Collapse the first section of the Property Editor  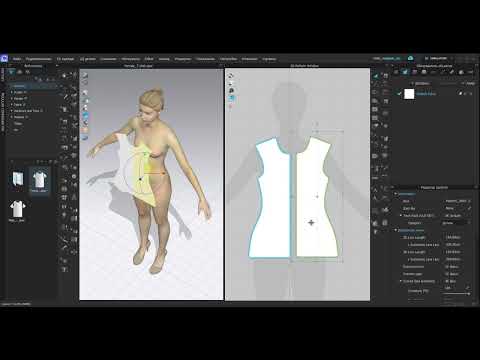point(396,194)
